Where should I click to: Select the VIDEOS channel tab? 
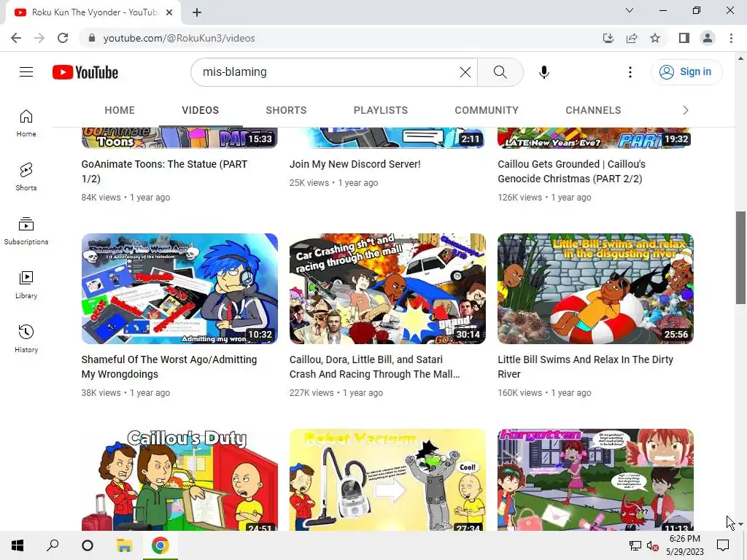click(x=200, y=110)
